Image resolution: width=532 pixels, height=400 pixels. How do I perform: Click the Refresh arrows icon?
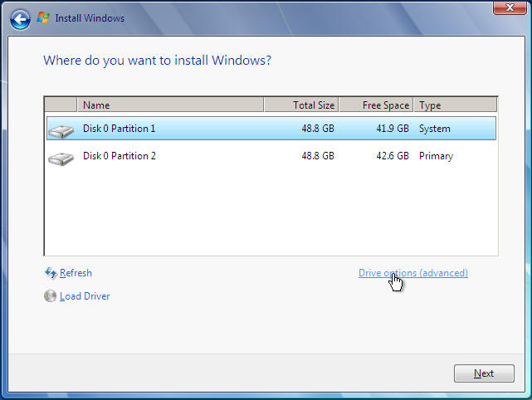(51, 273)
